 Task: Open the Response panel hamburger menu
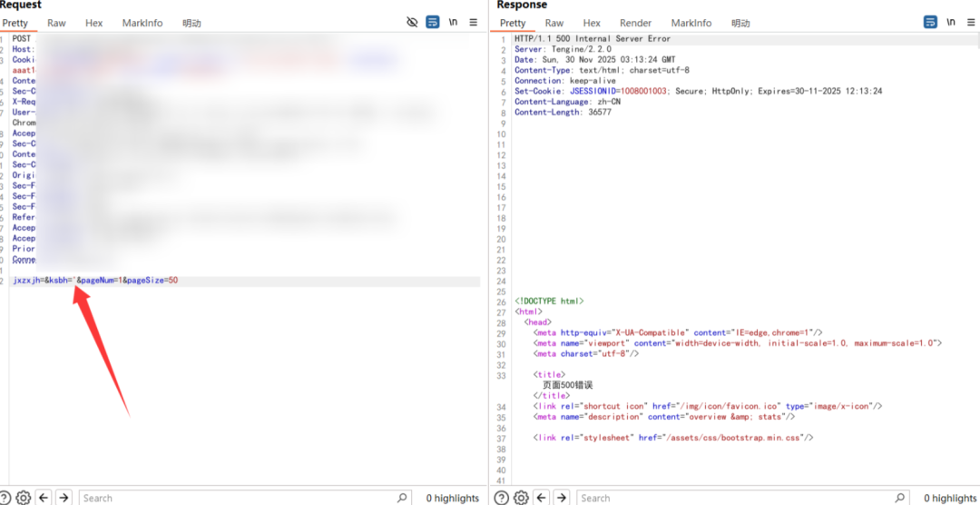click(970, 22)
